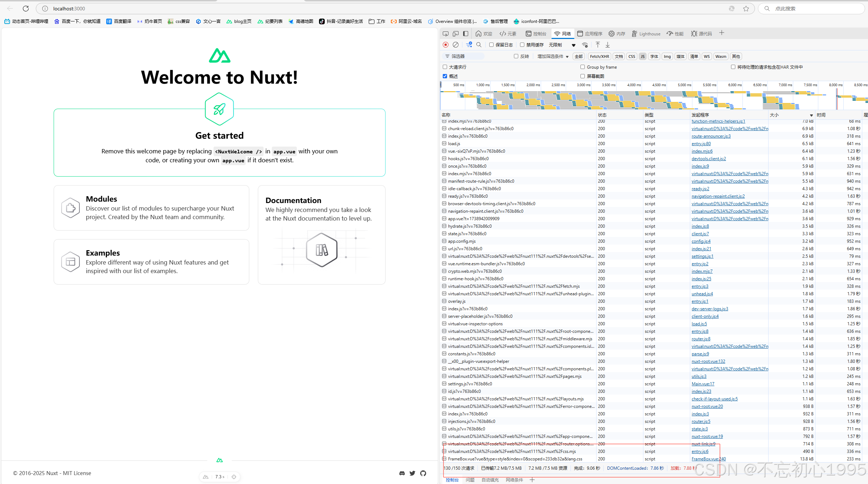Open network conditions settings

pos(585,45)
